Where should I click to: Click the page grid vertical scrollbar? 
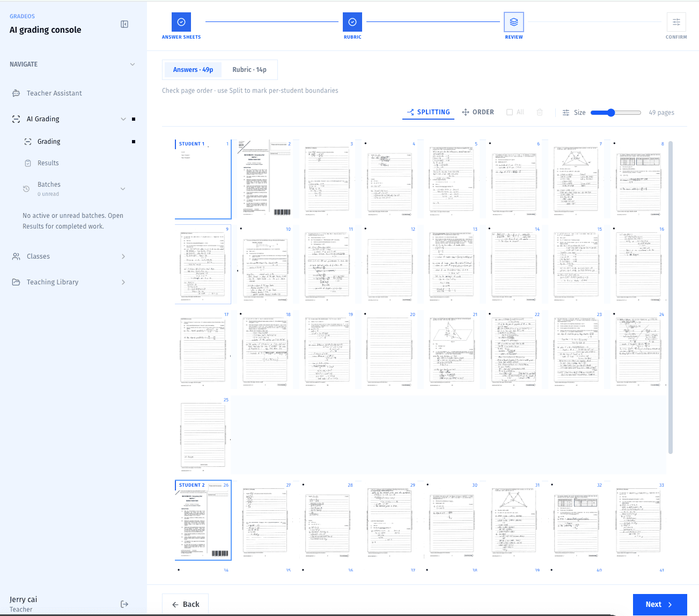(x=670, y=298)
